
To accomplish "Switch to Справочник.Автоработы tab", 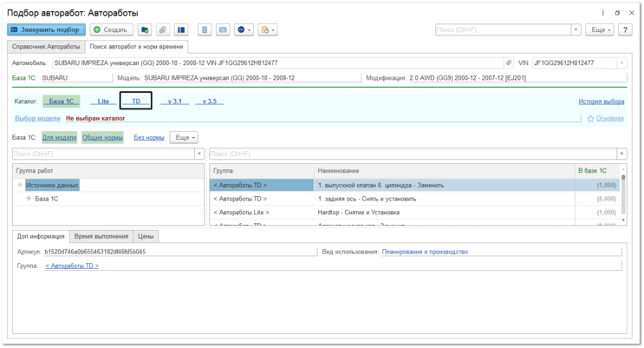I will pyautogui.click(x=46, y=47).
